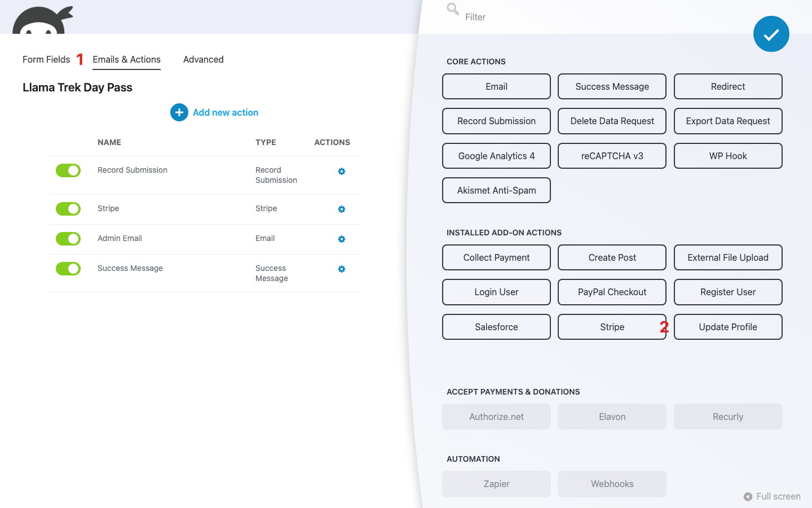Click the Full screen arrow icon
Screen dimensions: 812x508
[748, 497]
